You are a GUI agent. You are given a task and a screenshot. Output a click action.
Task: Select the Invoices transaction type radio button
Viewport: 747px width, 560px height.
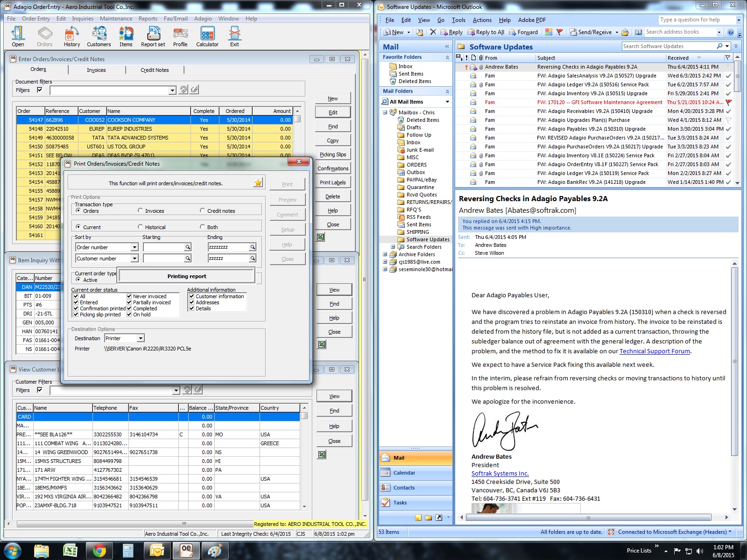point(141,211)
